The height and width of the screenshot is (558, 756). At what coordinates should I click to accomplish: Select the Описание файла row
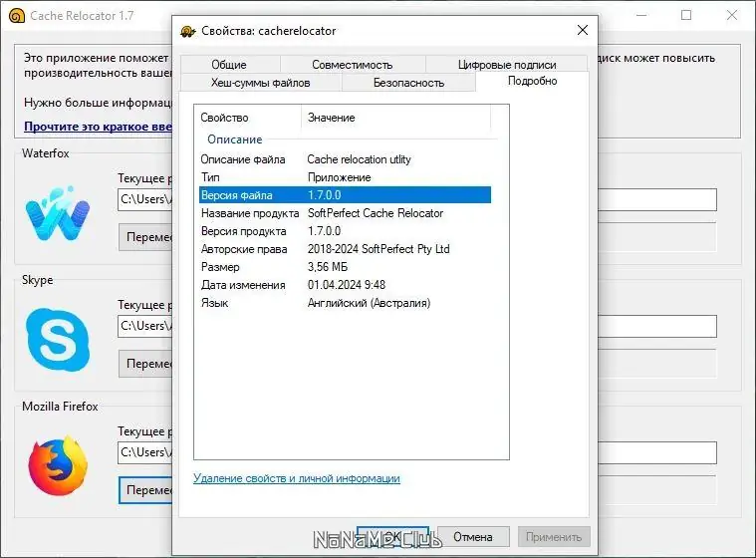(x=346, y=159)
